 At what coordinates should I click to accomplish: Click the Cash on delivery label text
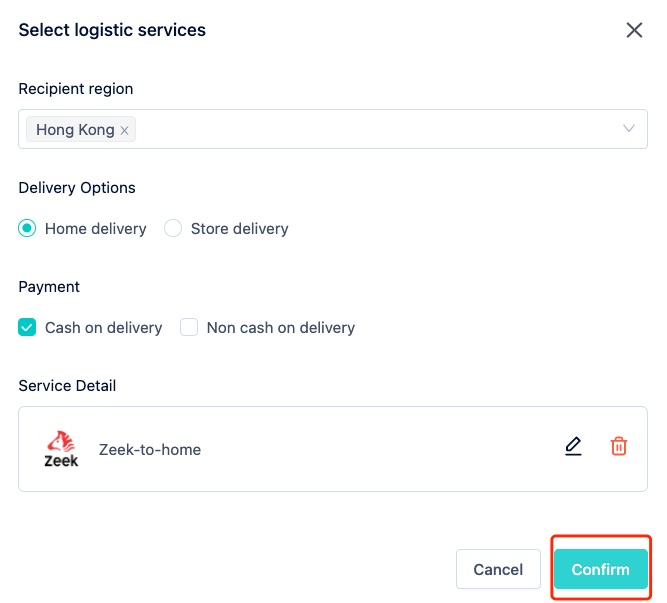(x=103, y=328)
